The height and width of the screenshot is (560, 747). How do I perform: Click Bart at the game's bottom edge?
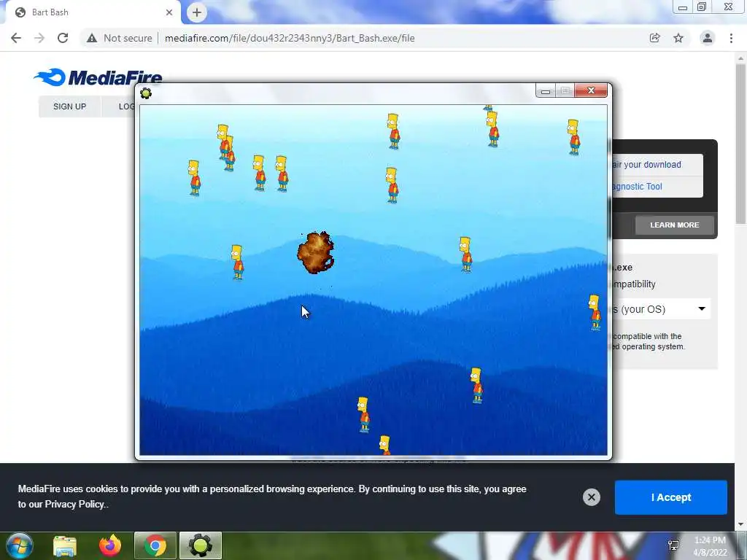pyautogui.click(x=385, y=446)
